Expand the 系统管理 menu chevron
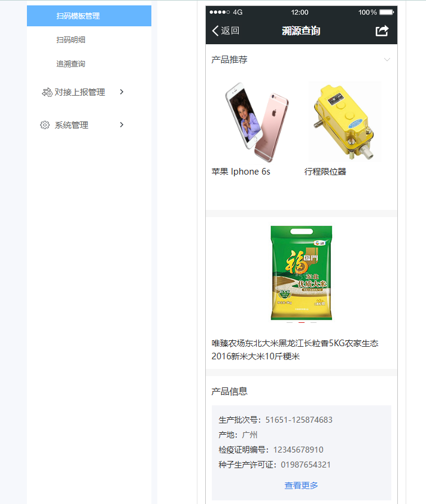The width and height of the screenshot is (426, 504). [x=121, y=125]
